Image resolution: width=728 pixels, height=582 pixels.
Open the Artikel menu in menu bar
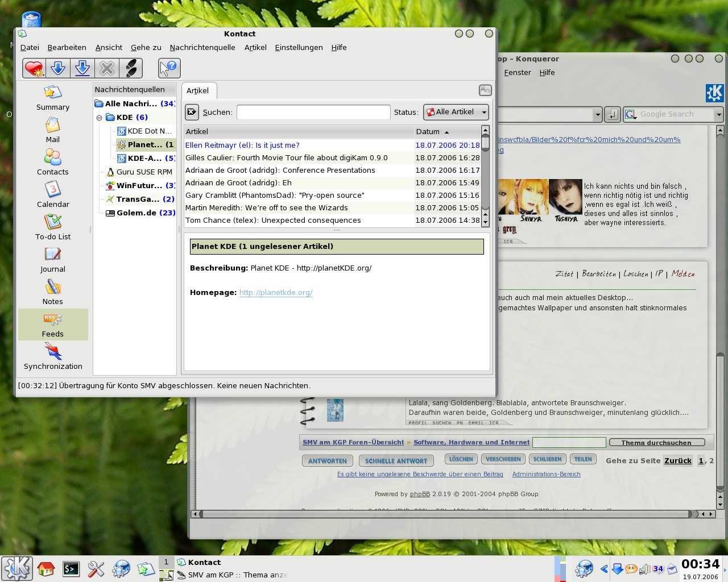[x=255, y=48]
